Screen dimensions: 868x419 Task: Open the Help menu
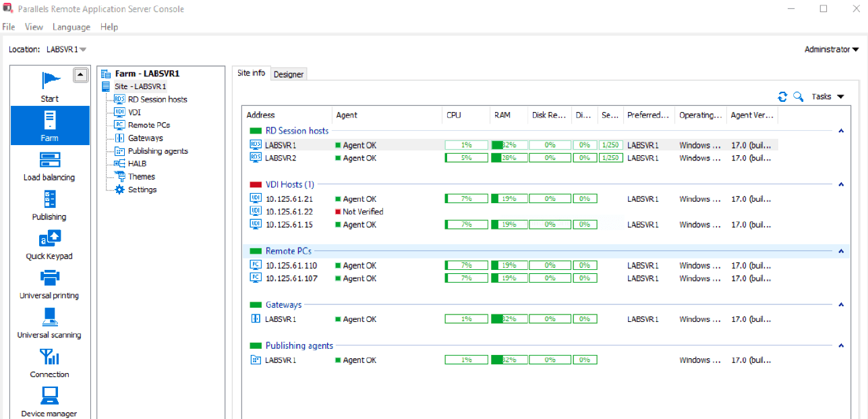pyautogui.click(x=109, y=27)
